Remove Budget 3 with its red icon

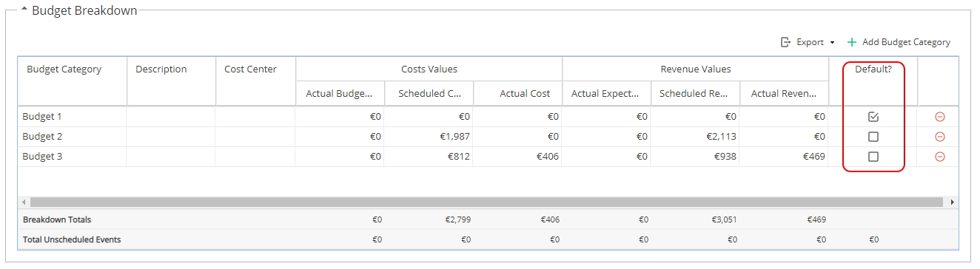click(x=940, y=157)
